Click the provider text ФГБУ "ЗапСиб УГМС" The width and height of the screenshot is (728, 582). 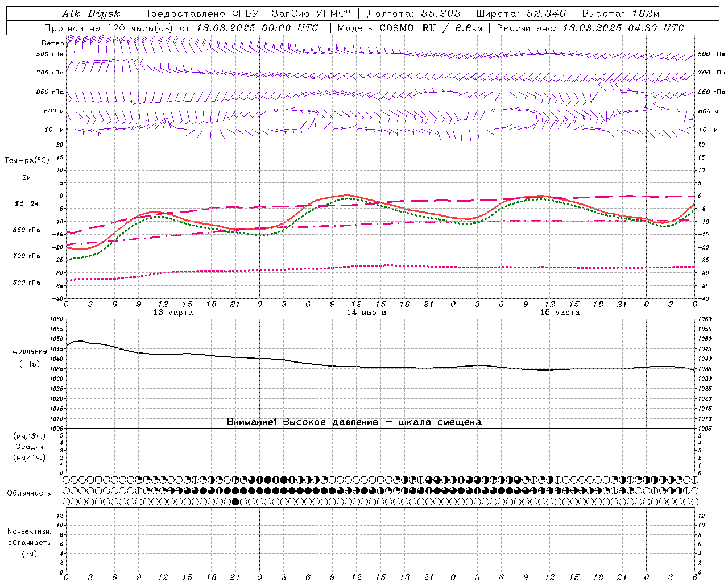[291, 14]
